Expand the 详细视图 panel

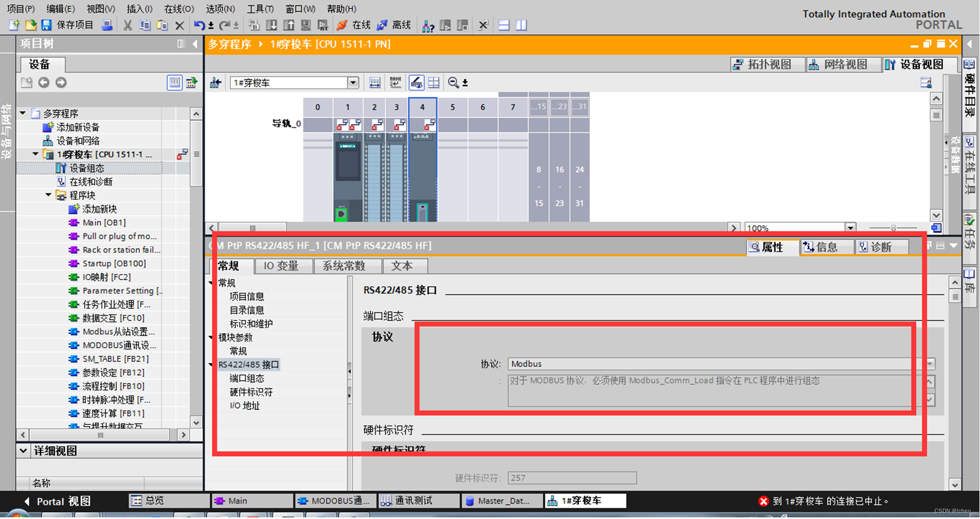coord(23,450)
